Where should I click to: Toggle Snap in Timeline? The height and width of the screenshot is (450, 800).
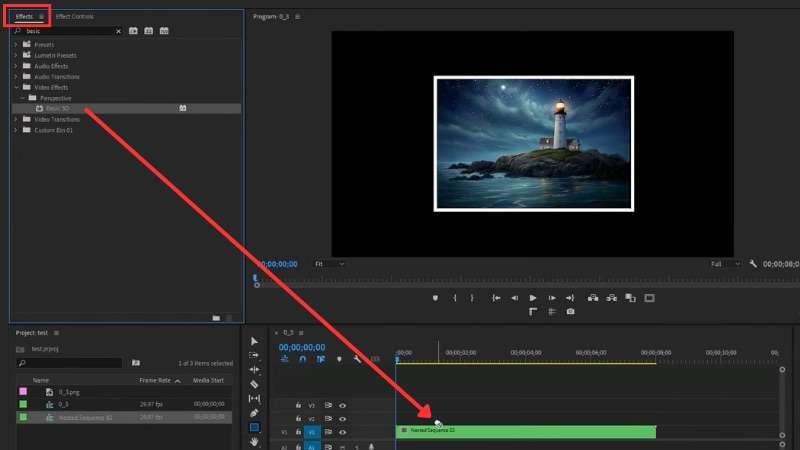coord(303,359)
